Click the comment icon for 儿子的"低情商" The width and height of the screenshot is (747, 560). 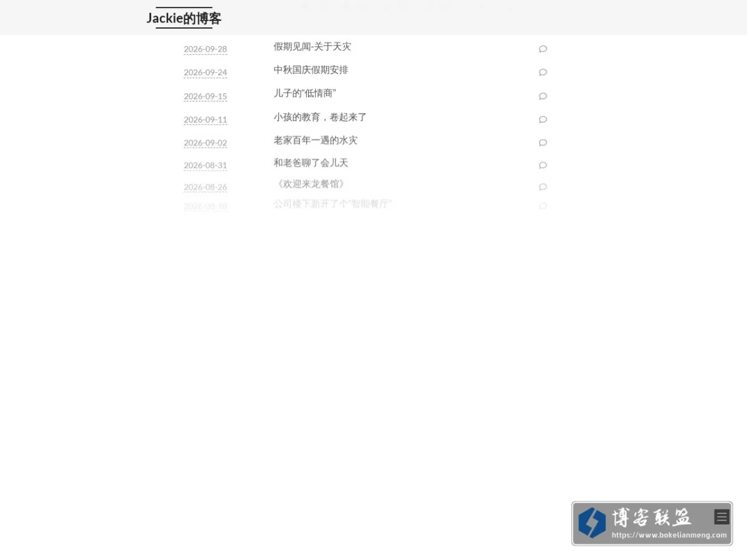(543, 96)
